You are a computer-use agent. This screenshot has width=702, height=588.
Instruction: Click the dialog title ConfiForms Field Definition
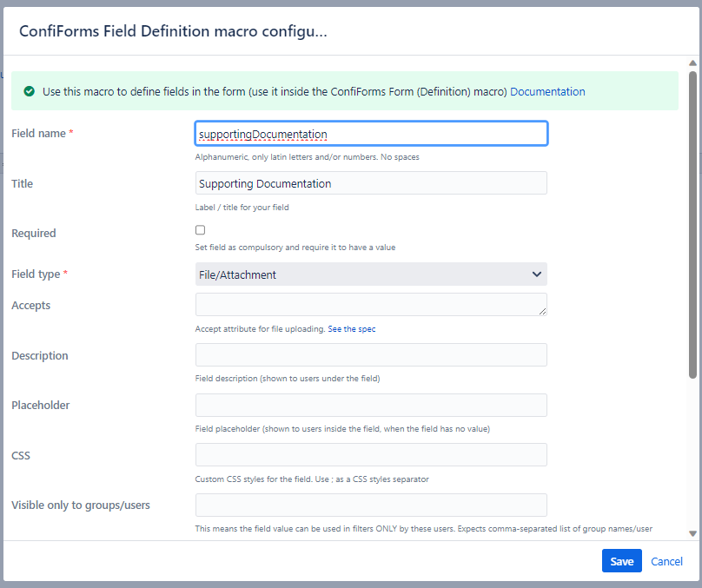coord(173,31)
